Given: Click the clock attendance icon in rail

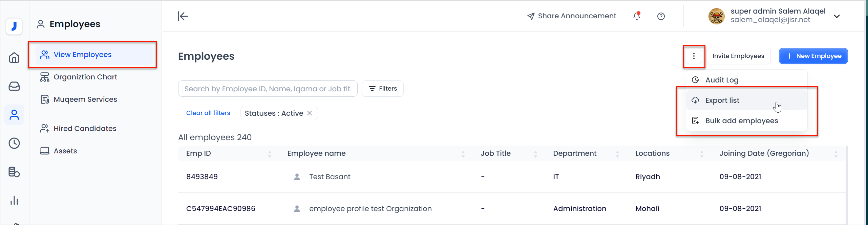Looking at the screenshot, I should point(14,143).
